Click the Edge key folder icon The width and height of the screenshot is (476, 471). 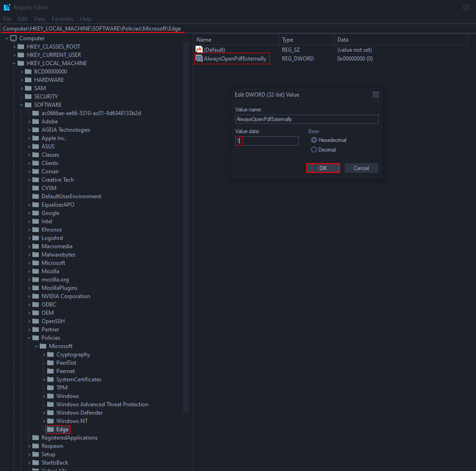pos(50,429)
